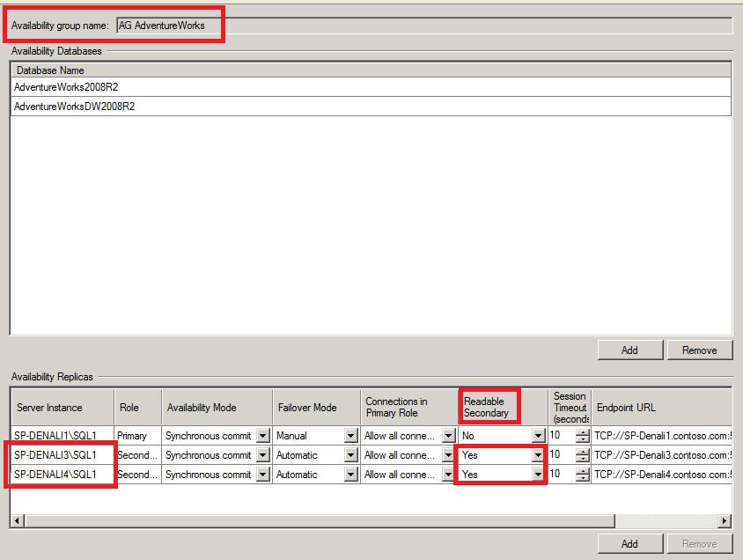Open Connections in Primary Role dropdown for SP-DENALI1\SQL1
This screenshot has height=560, width=743.
pos(448,435)
